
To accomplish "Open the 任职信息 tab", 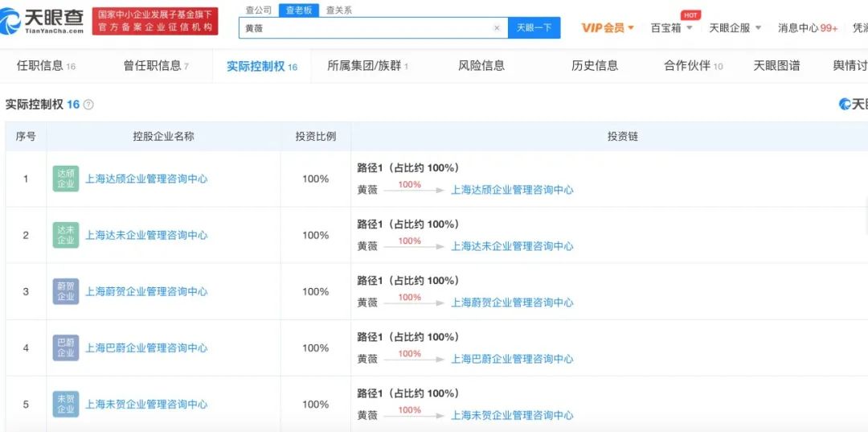I will (46, 66).
